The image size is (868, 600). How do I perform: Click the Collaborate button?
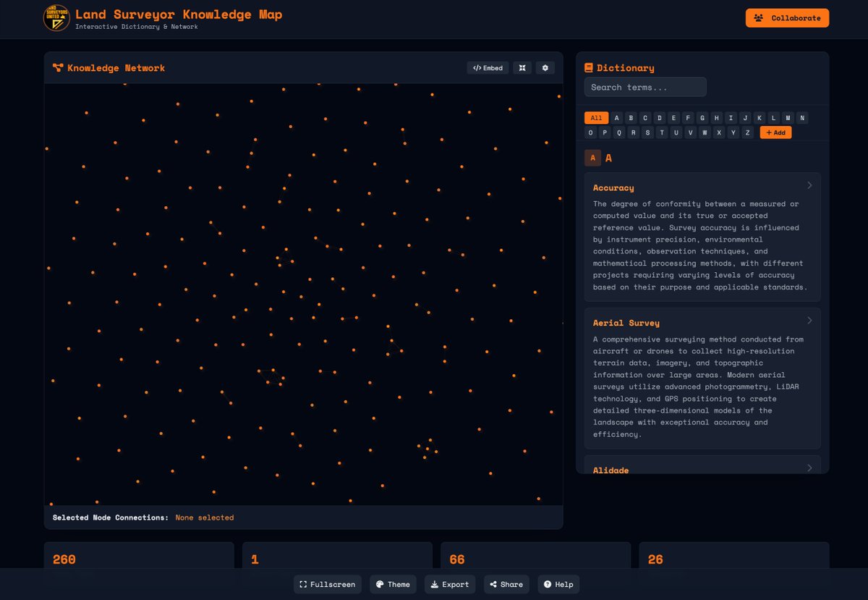point(787,17)
